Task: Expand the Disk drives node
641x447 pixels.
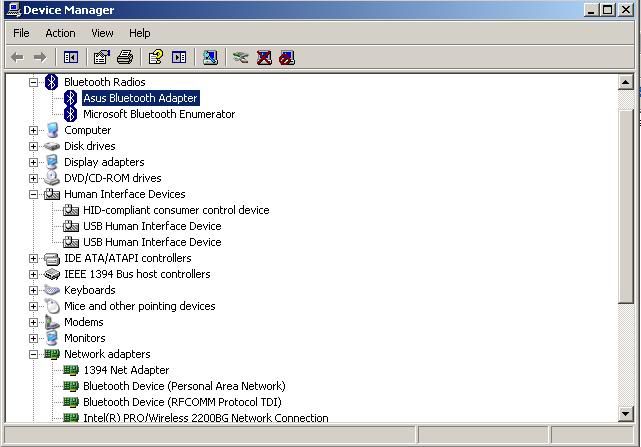Action: click(34, 146)
